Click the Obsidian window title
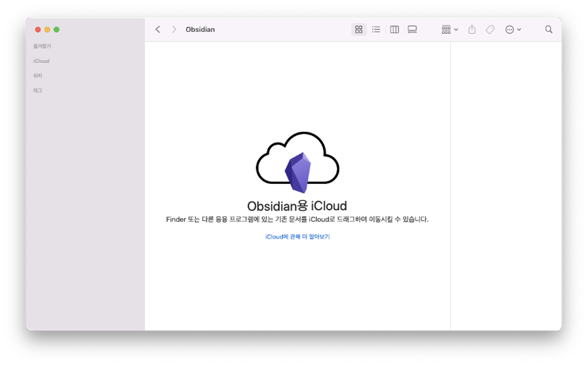The image size is (588, 365). tap(200, 30)
